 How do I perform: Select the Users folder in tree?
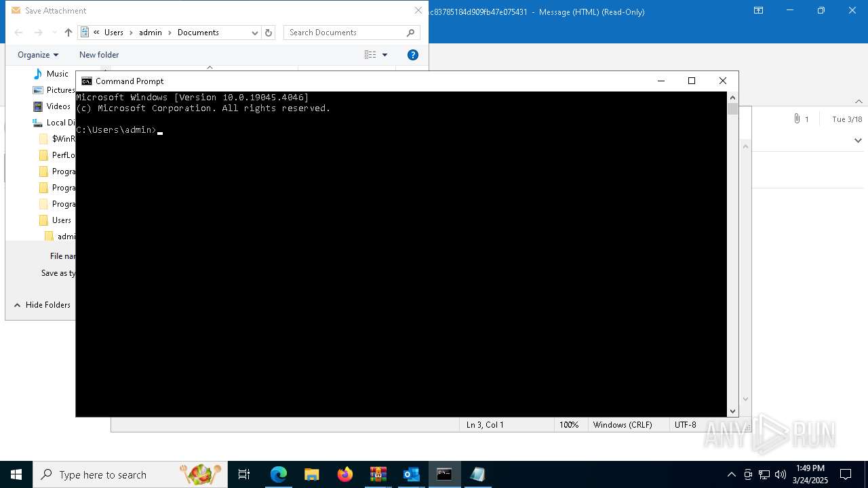(x=56, y=220)
